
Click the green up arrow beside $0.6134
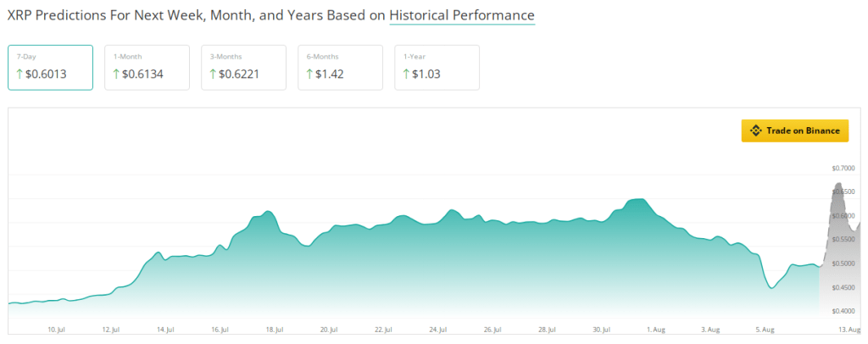(x=117, y=75)
